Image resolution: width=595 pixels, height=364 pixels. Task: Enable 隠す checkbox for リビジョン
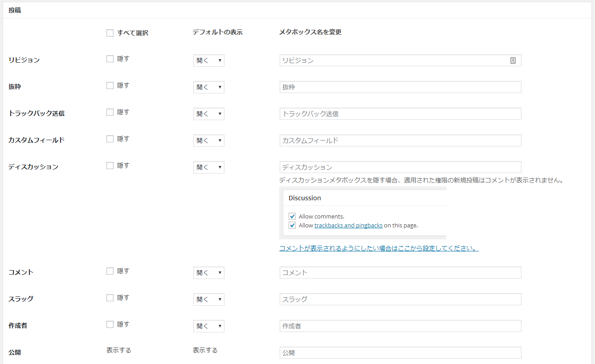coord(110,59)
